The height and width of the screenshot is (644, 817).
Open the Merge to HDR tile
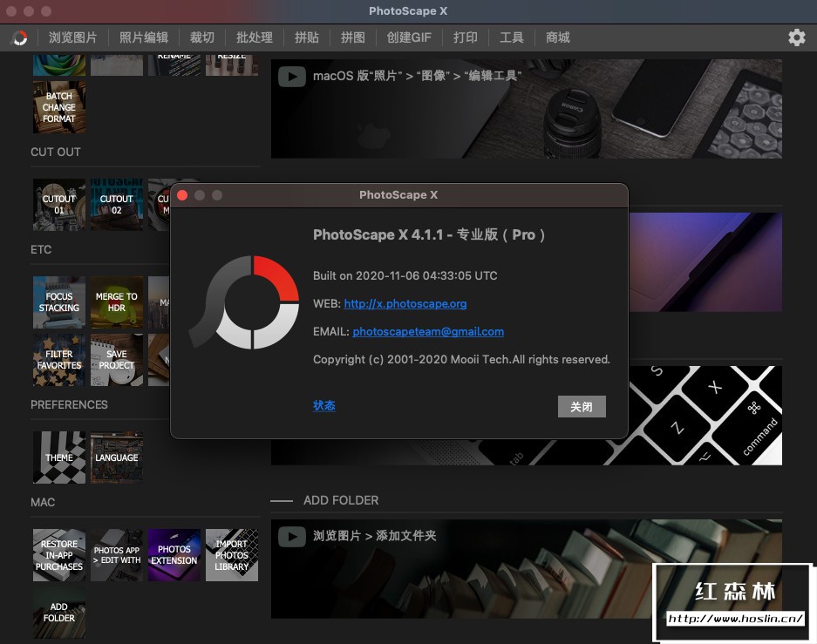(117, 302)
